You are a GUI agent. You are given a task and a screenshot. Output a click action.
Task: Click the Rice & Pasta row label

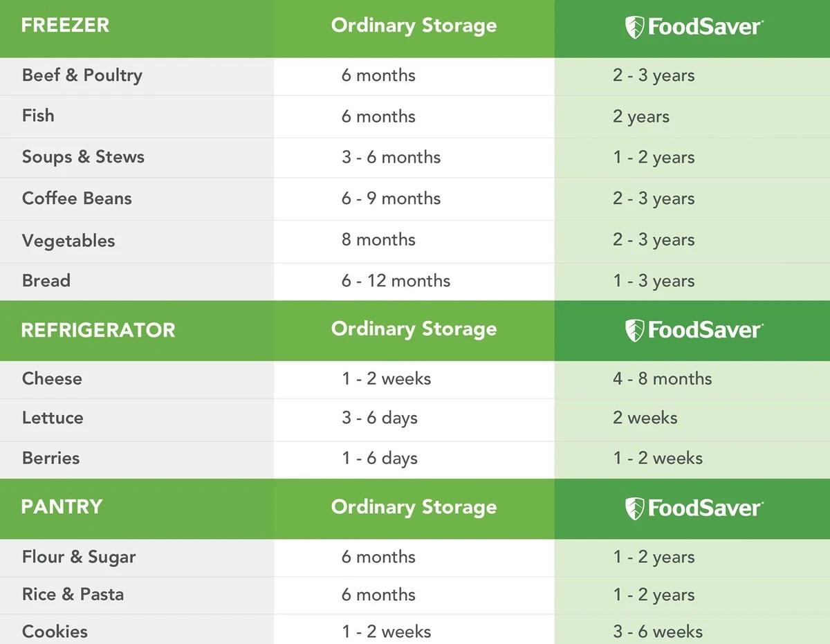pos(73,594)
